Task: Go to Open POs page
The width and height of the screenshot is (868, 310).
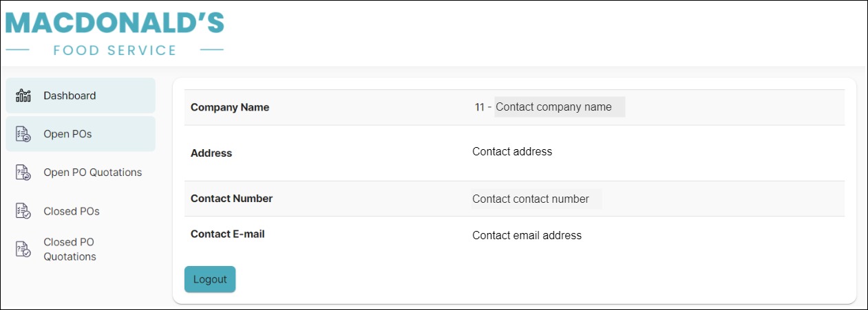Action: [67, 134]
